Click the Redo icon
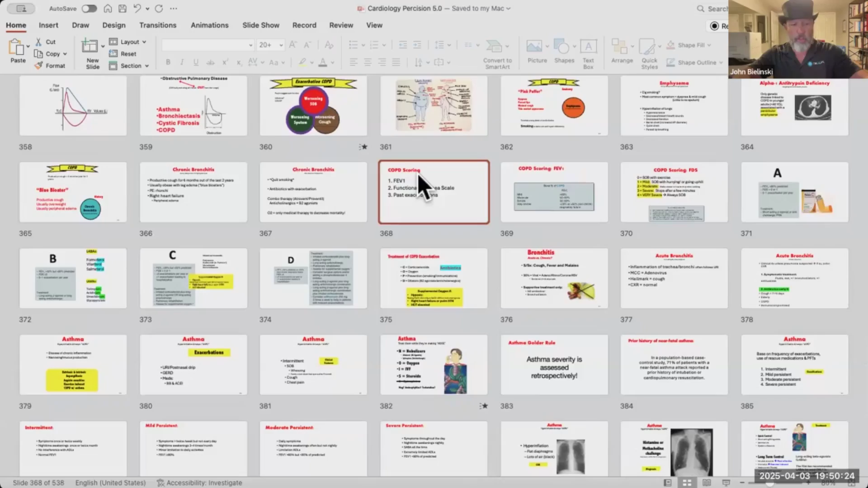This screenshot has height=488, width=868. (159, 9)
